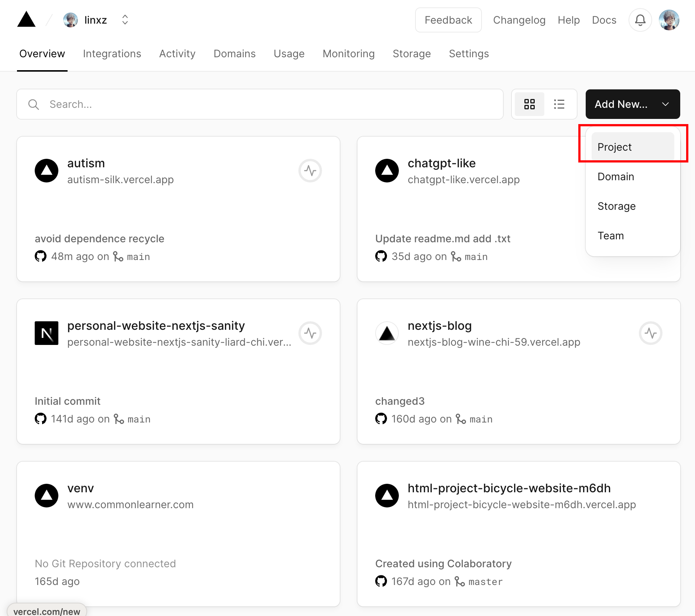Open personal-website-nextjs-sanity project title
The height and width of the screenshot is (616, 695).
coord(156,326)
